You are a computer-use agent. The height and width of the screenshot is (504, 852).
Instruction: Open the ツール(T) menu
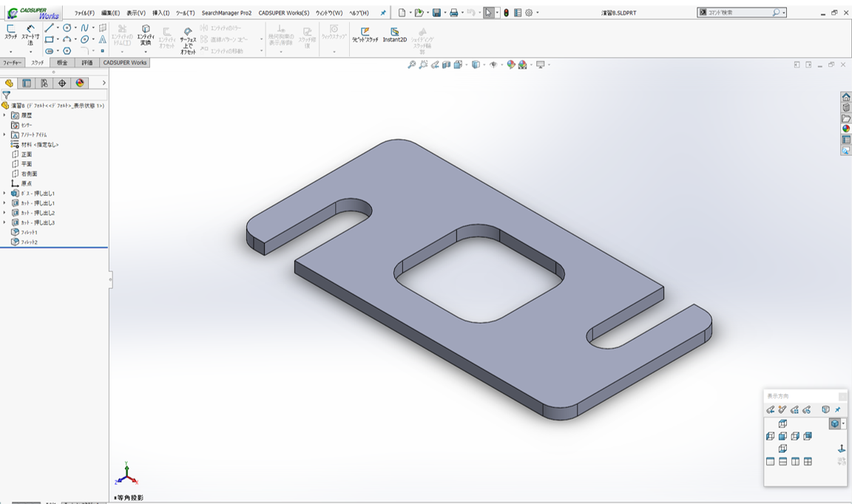tap(186, 13)
